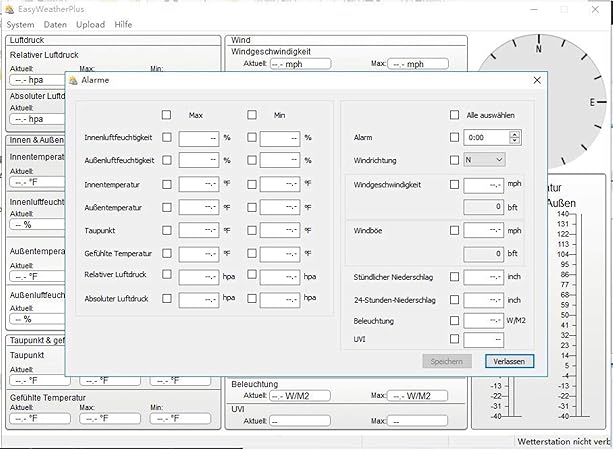
Task: Enable the Alle auswählen checkbox
Action: [x=455, y=115]
